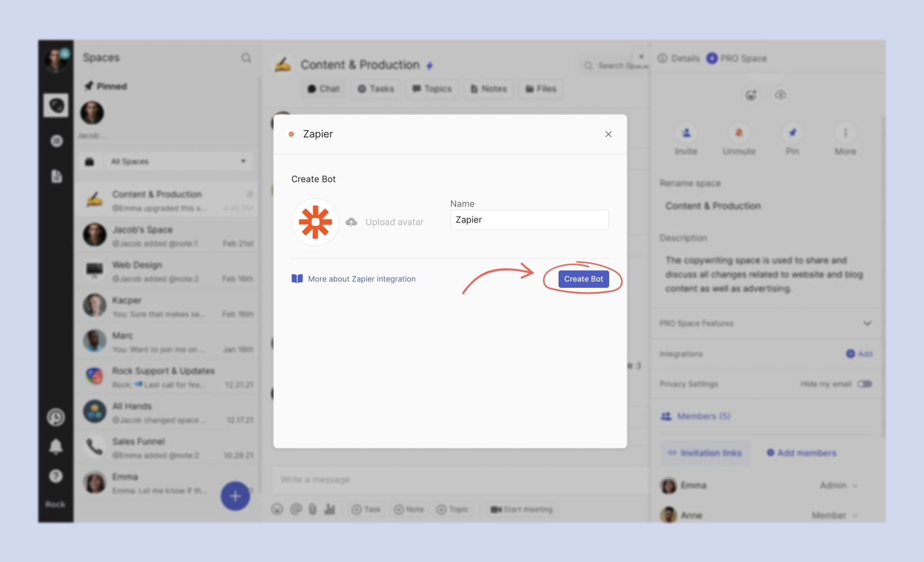Toggle the Hide my email switch

[x=864, y=384]
